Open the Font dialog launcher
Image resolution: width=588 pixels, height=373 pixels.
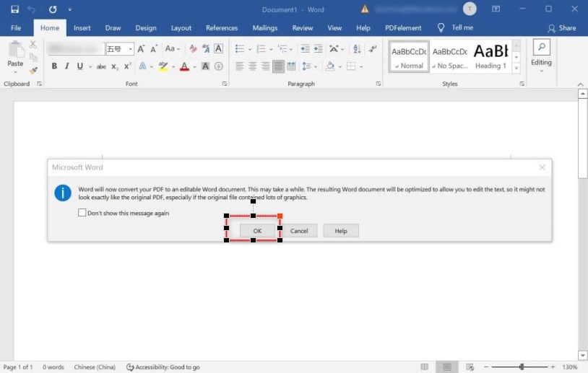(x=225, y=84)
